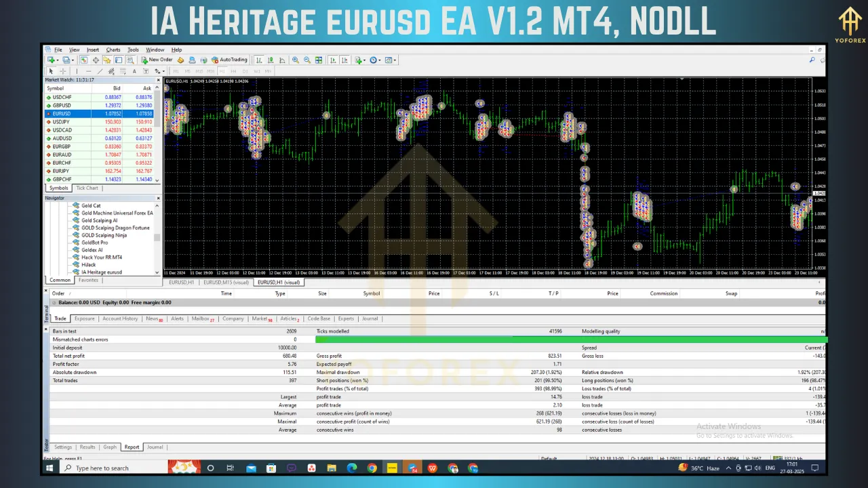Screen dimensions: 868x488
Task: Select GoldBot Pro in Navigator
Action: click(x=94, y=242)
